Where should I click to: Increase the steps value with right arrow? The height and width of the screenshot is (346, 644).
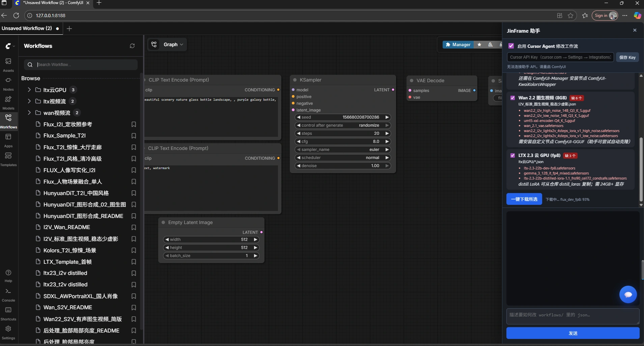click(387, 133)
